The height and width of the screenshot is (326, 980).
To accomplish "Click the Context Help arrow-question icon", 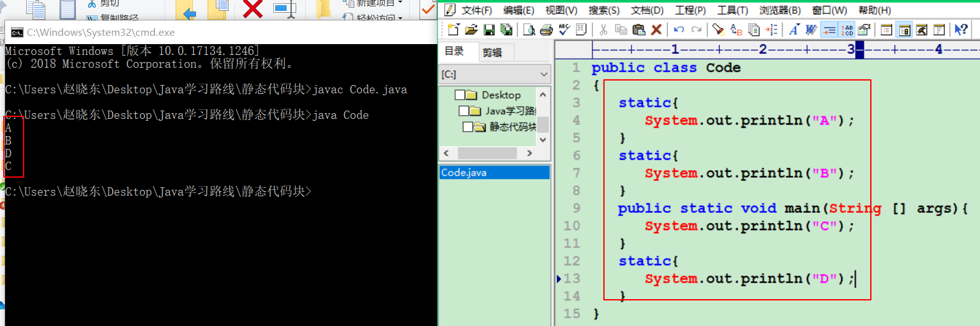I will pos(961,29).
